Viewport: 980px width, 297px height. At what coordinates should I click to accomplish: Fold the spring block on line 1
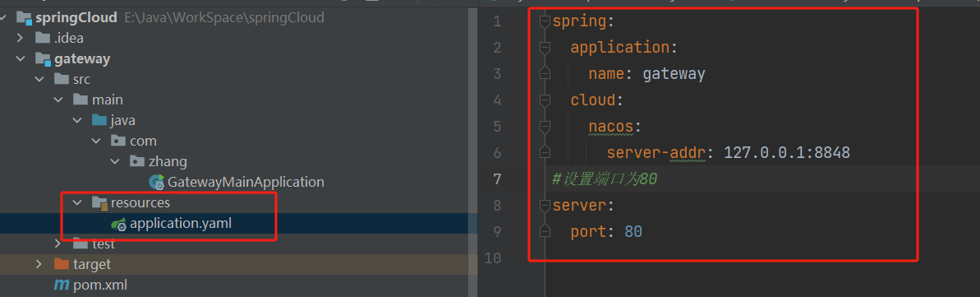(545, 21)
